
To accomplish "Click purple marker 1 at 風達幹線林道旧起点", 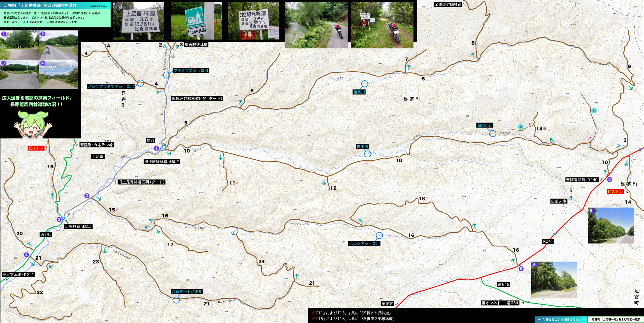I will click(156, 148).
